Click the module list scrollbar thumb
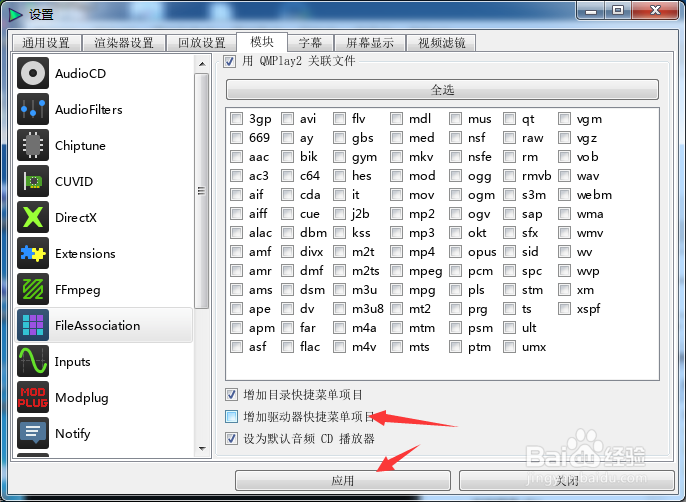686x502 pixels. click(202, 191)
